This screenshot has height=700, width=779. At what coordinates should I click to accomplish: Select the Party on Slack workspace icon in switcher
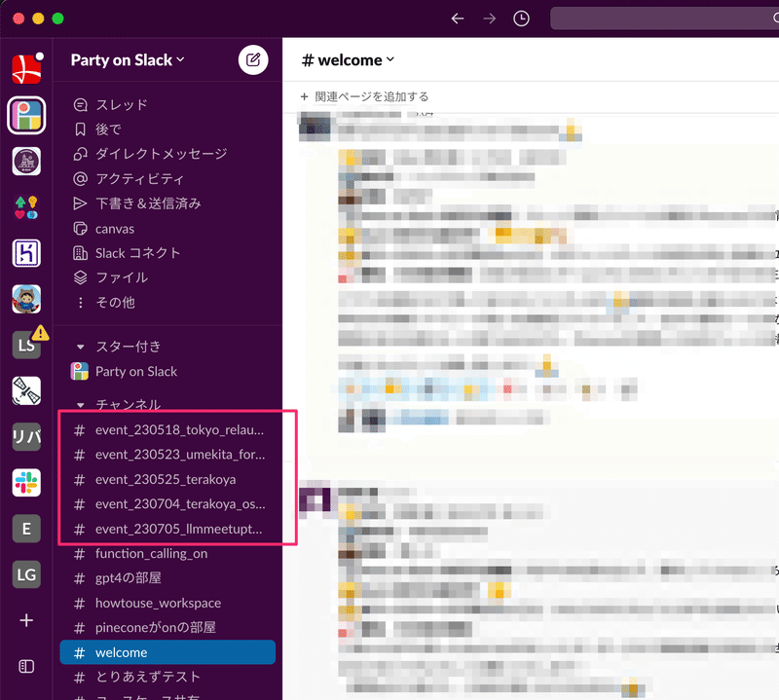coord(26,115)
